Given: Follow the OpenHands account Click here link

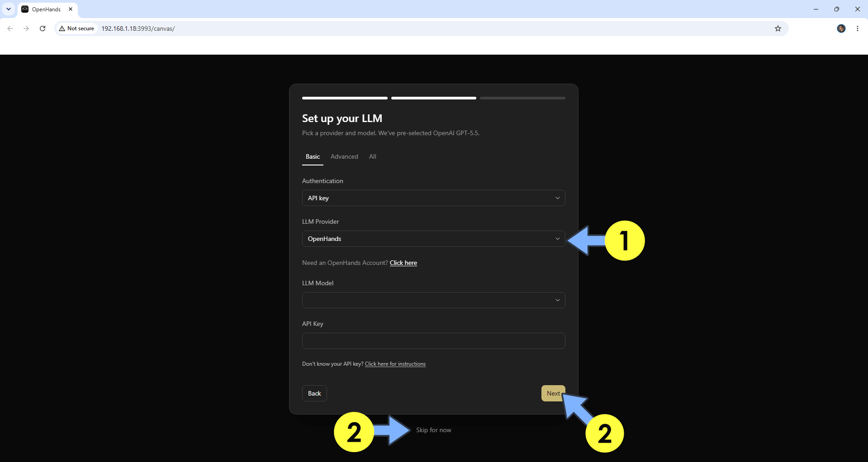Looking at the screenshot, I should 403,263.
